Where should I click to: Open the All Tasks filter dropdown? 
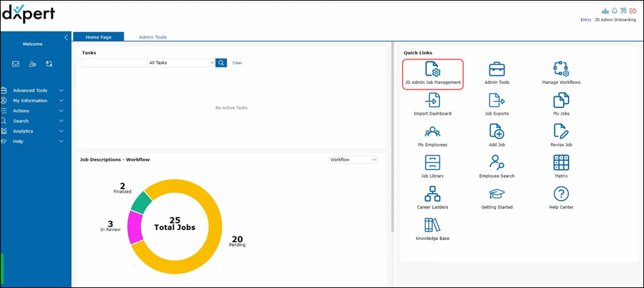181,63
